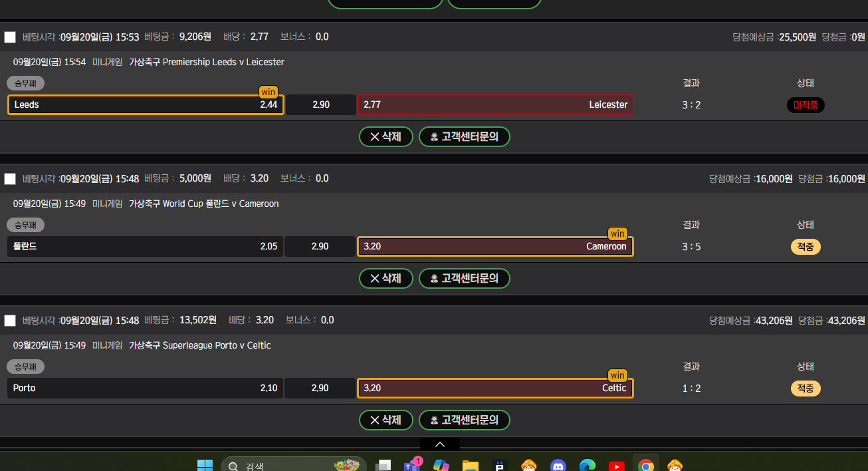The height and width of the screenshot is (471, 868).
Task: Contact customer center for the Porto v Celtic bet
Action: coord(464,420)
